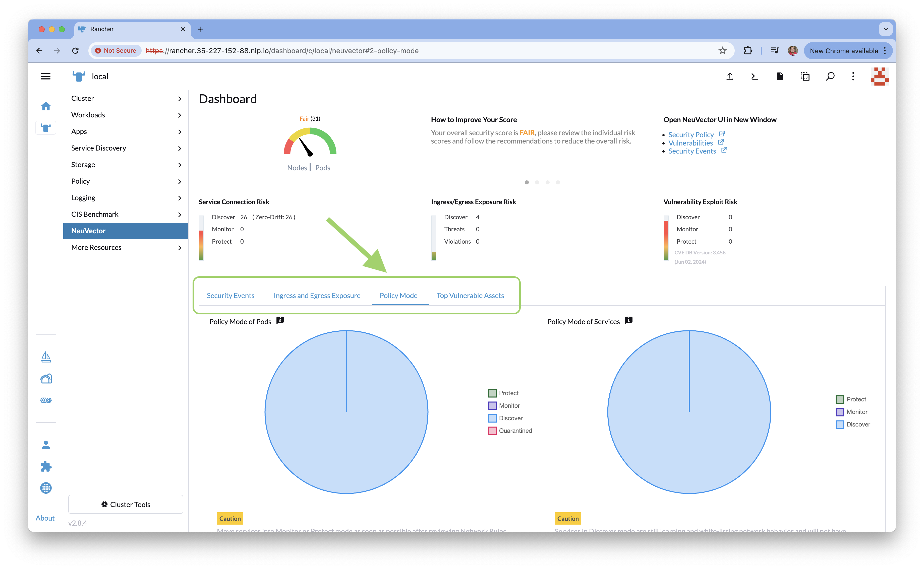Click the copy KubeConfig to clipboard icon
The width and height of the screenshot is (924, 569).
click(x=805, y=76)
